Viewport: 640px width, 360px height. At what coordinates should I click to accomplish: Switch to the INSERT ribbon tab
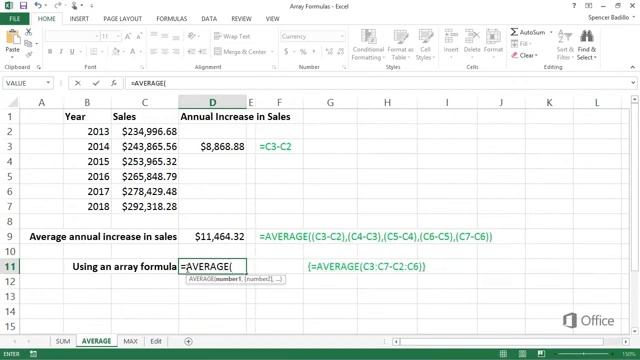pyautogui.click(x=79, y=19)
